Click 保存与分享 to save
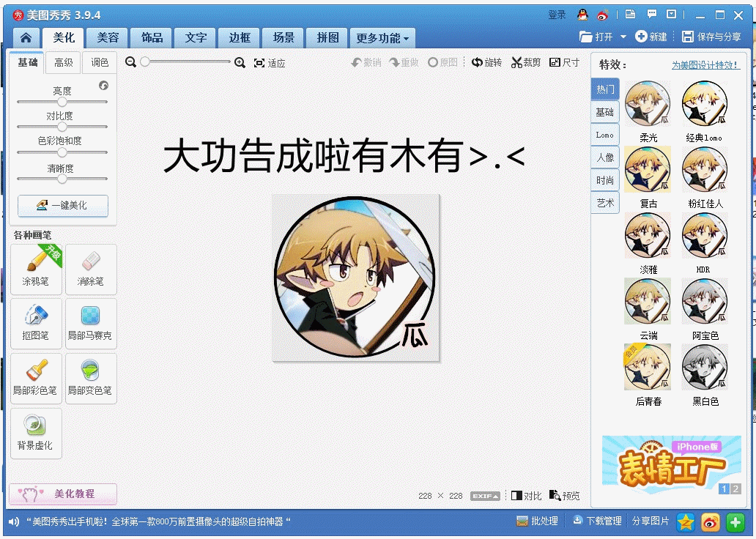Viewport: 756px width, 539px height. (x=711, y=37)
